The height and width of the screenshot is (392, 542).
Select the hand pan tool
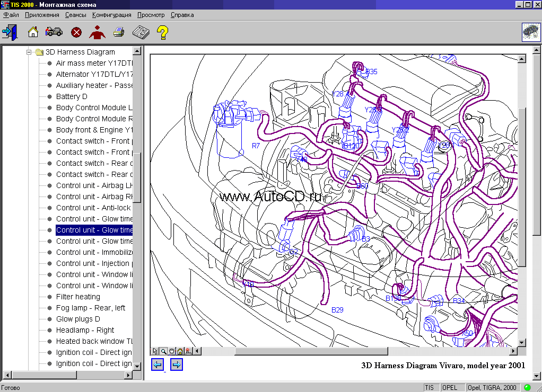coord(172,351)
